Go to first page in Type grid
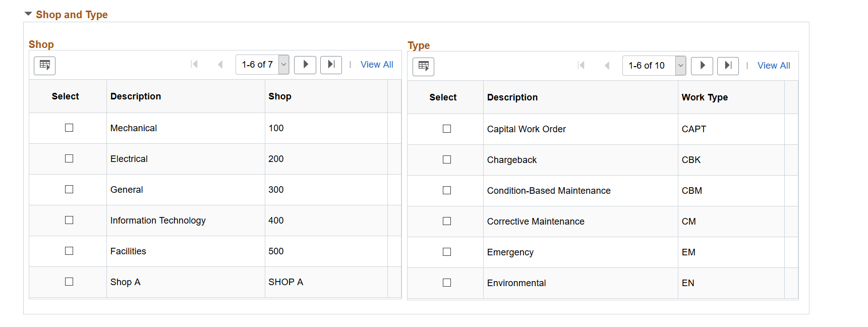Image resolution: width=868 pixels, height=327 pixels. pos(581,66)
